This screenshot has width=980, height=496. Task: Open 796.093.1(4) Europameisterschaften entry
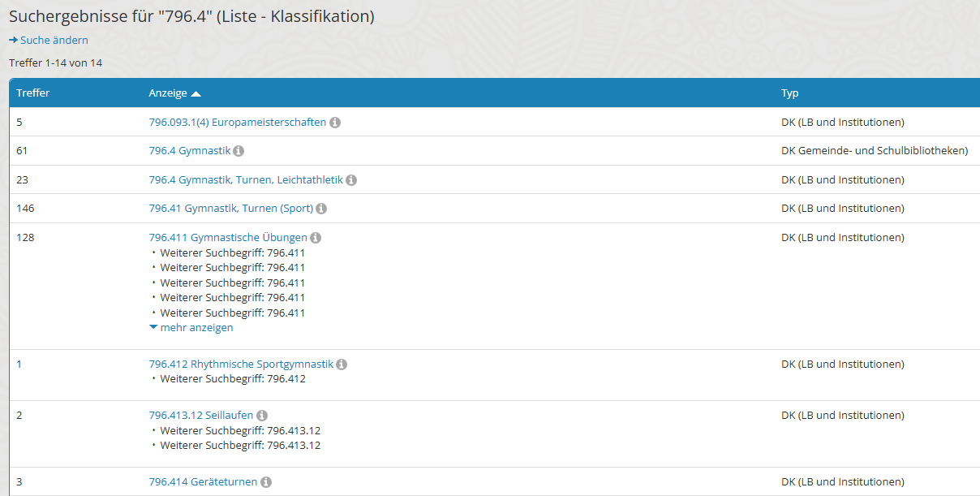237,123
